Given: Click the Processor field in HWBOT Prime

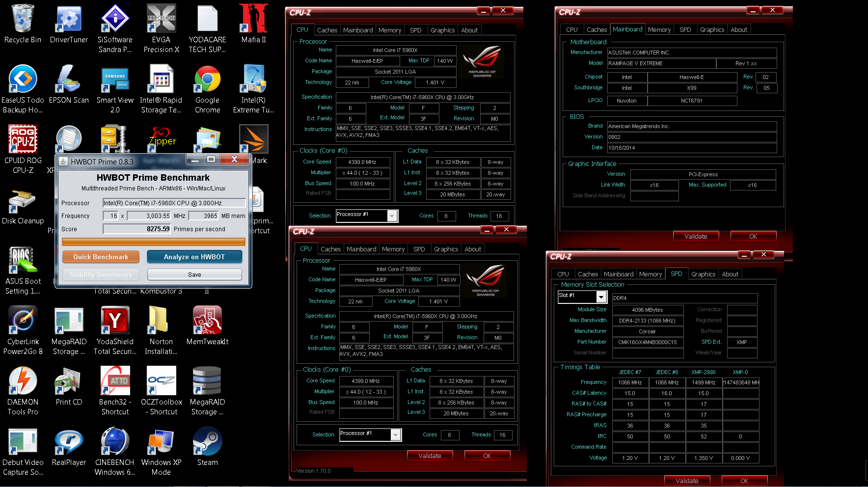Looking at the screenshot, I should [174, 203].
